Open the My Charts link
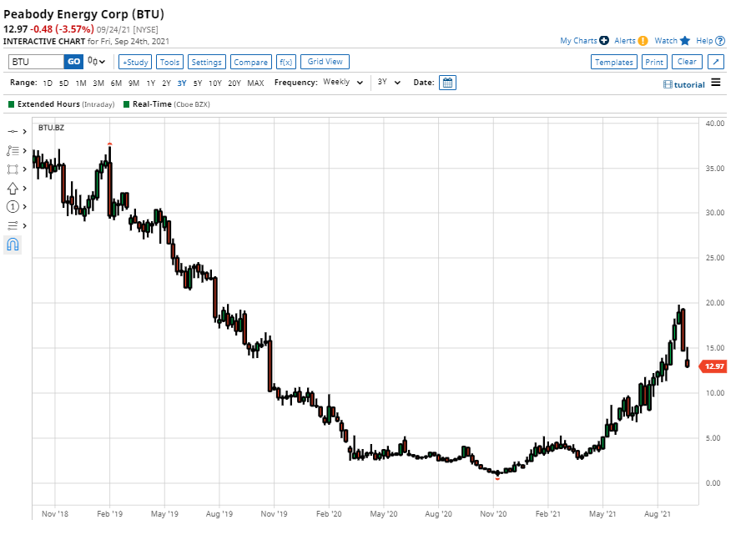 (578, 41)
